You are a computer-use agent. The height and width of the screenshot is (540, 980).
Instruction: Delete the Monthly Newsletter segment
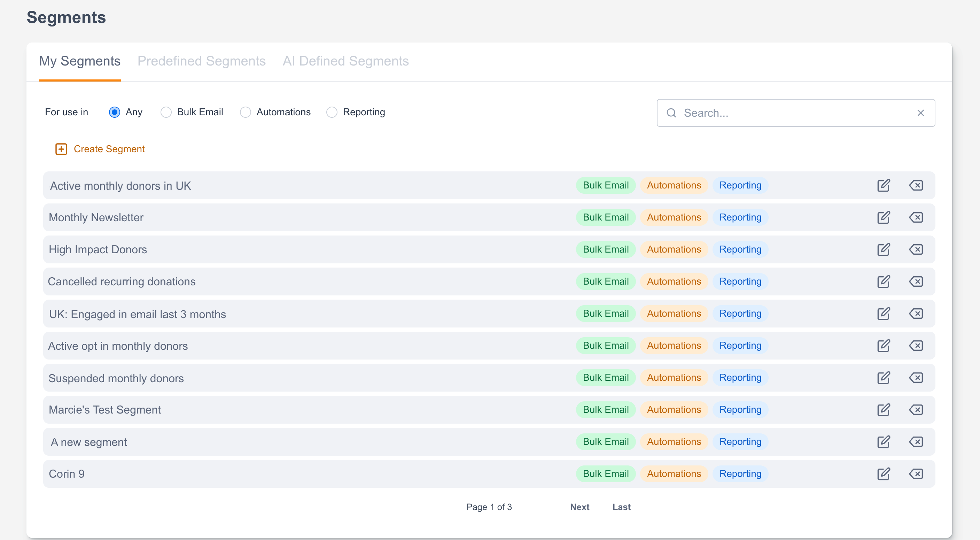click(916, 217)
